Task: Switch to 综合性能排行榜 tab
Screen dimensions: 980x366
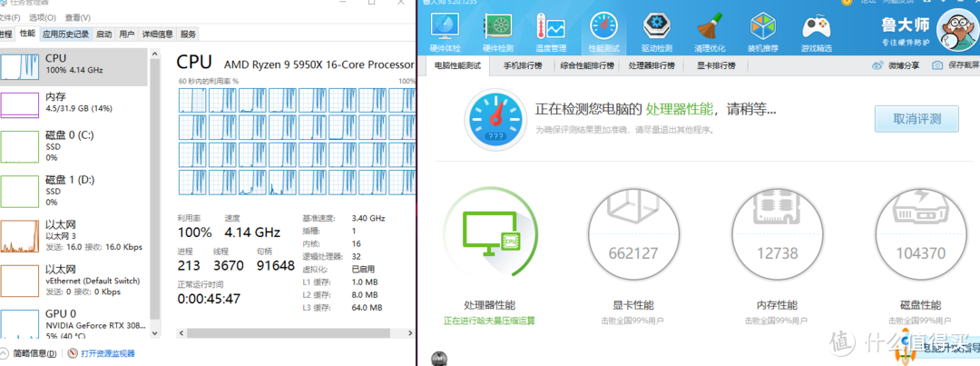Action: [587, 65]
